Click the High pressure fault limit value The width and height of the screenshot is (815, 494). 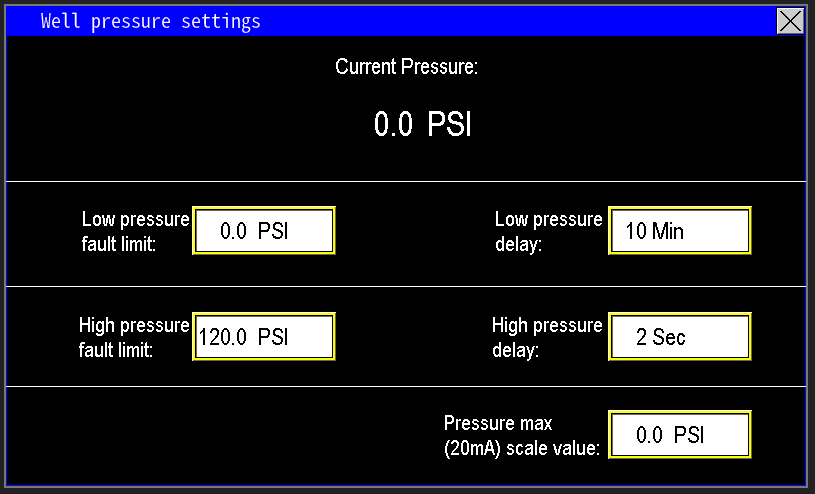(263, 337)
